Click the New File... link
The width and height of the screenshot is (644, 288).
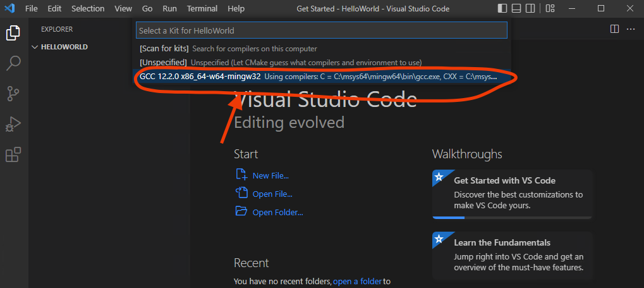tap(270, 176)
